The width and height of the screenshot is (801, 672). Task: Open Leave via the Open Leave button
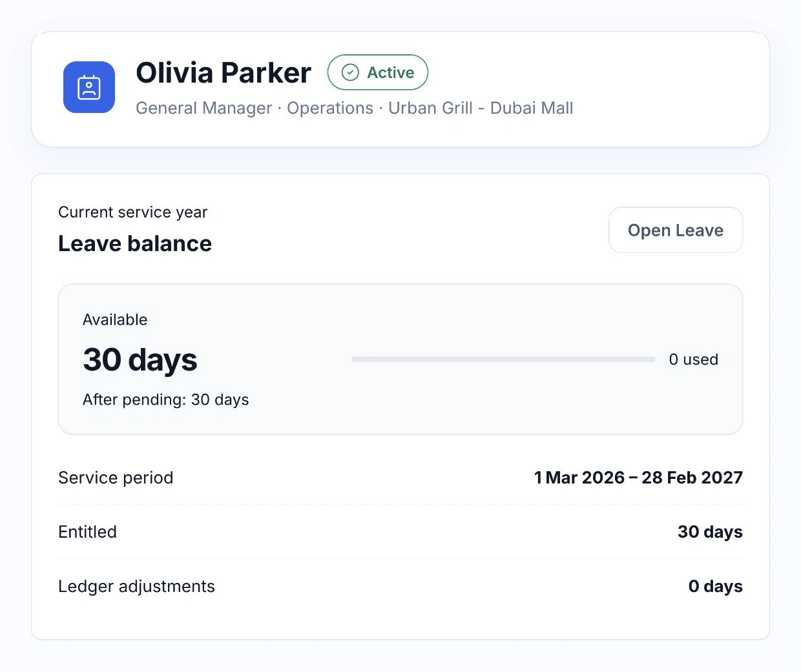(x=676, y=230)
